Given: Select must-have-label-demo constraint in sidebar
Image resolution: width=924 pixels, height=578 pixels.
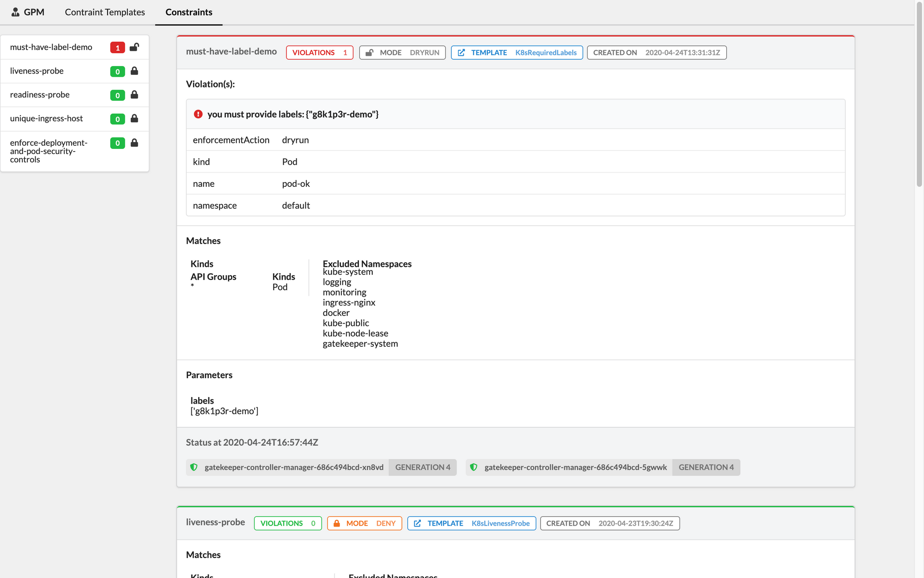Looking at the screenshot, I should click(x=51, y=47).
